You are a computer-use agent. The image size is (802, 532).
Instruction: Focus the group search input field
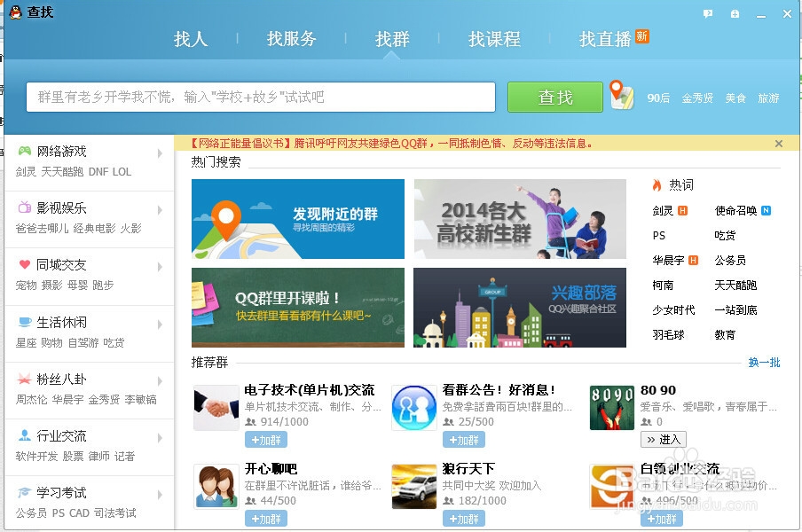point(261,97)
